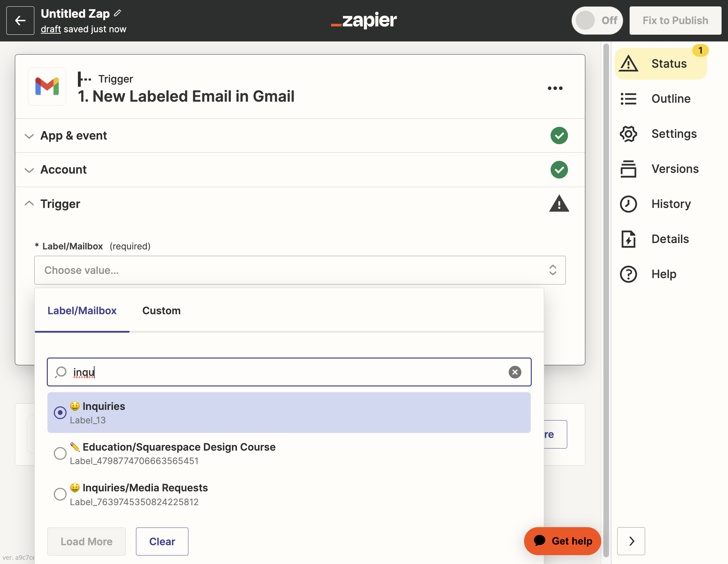
Task: Open the History clock icon
Action: tap(629, 204)
